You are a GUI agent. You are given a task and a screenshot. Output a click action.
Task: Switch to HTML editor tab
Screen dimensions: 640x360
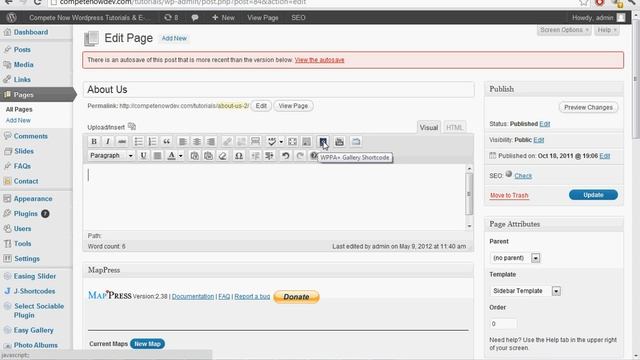pos(454,127)
